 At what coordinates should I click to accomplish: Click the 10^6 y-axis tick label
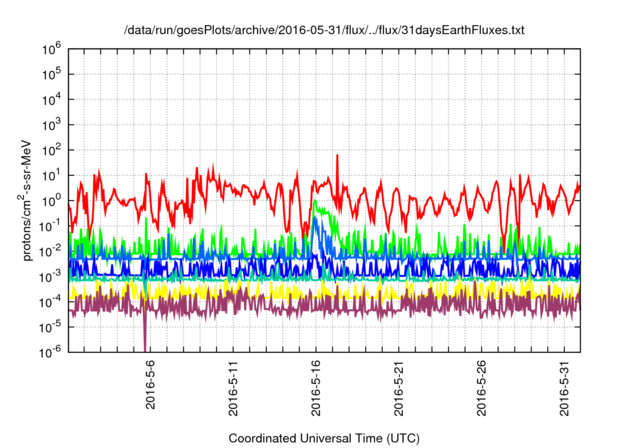pos(51,49)
